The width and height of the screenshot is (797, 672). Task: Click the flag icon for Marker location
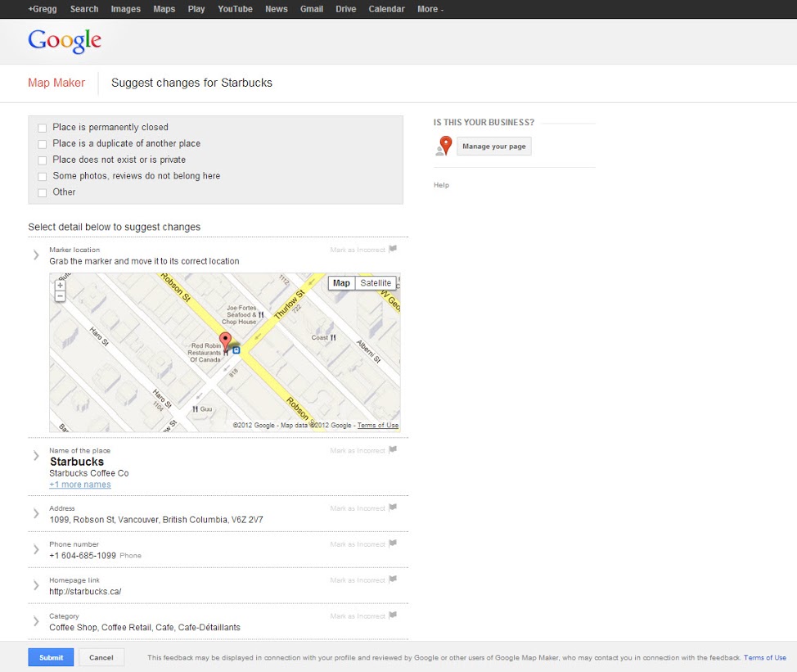coord(393,249)
